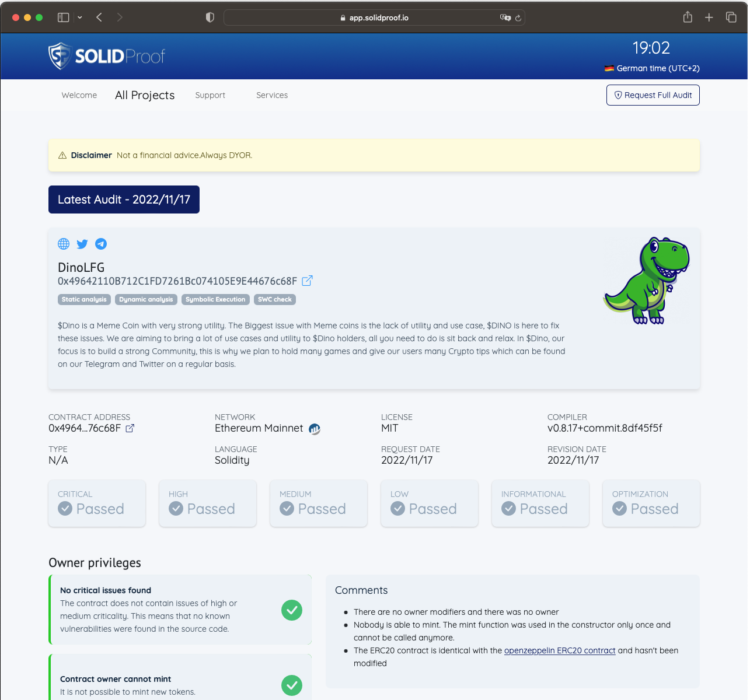The image size is (750, 700).
Task: Go back with Safari back arrow
Action: click(99, 17)
